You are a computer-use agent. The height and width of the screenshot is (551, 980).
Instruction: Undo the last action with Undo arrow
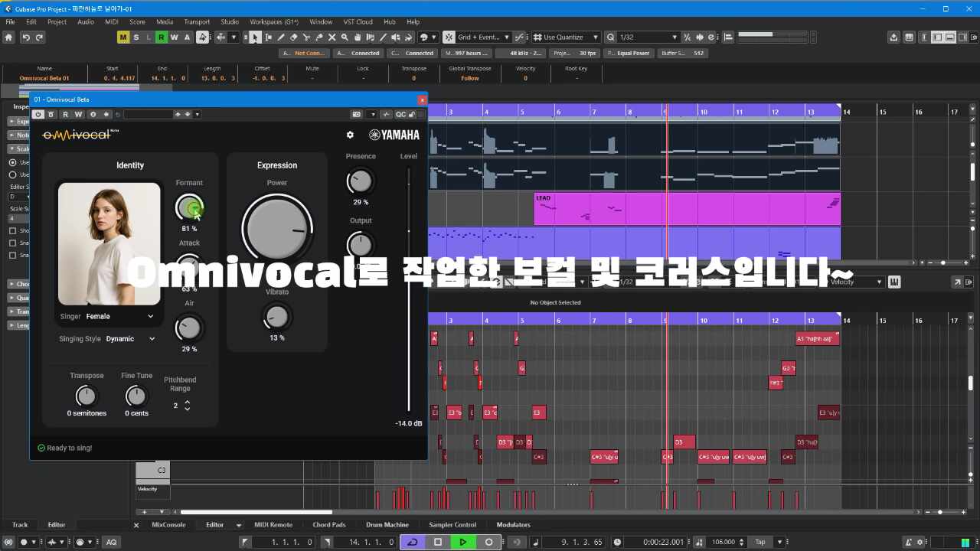click(x=26, y=37)
